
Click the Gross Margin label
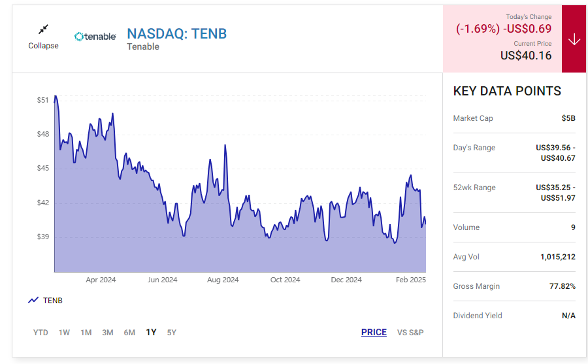pos(476,286)
